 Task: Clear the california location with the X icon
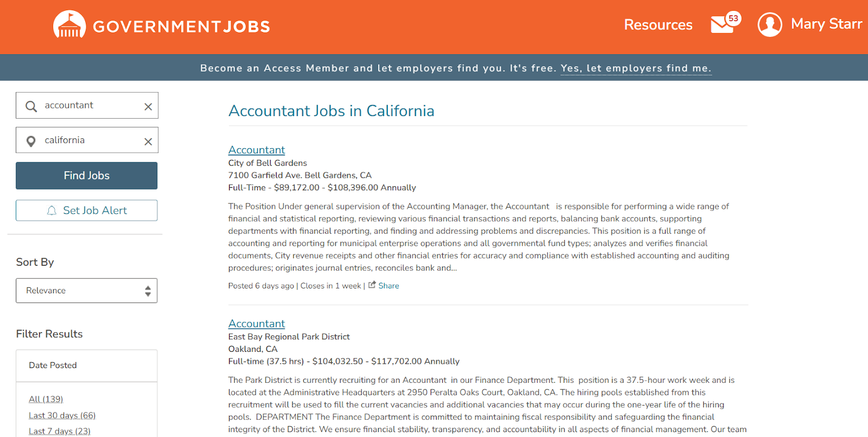coord(148,141)
